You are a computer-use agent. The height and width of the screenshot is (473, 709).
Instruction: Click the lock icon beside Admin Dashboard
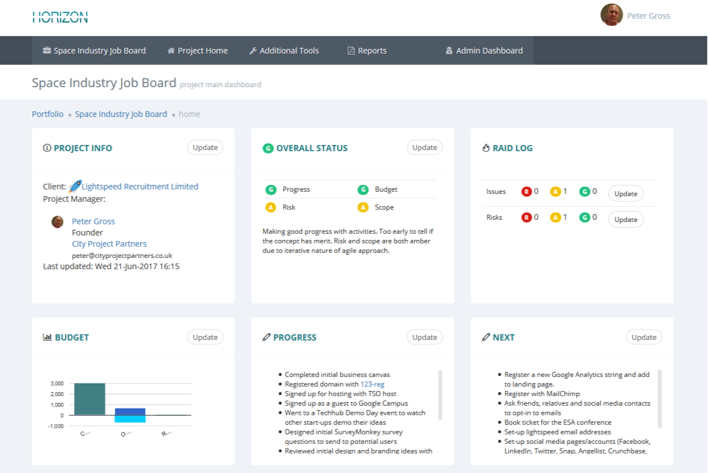click(x=449, y=51)
